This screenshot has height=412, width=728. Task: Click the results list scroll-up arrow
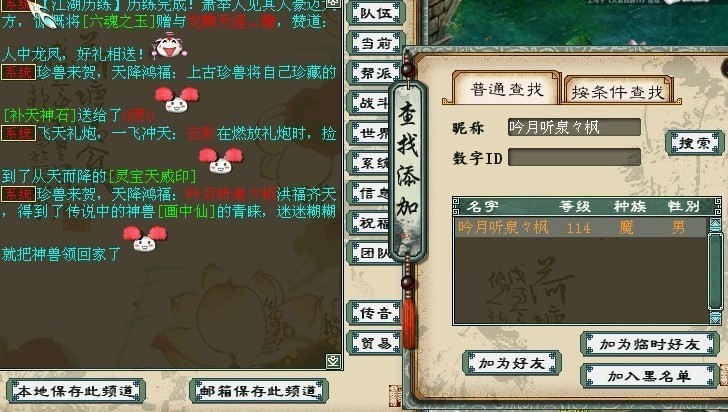715,225
